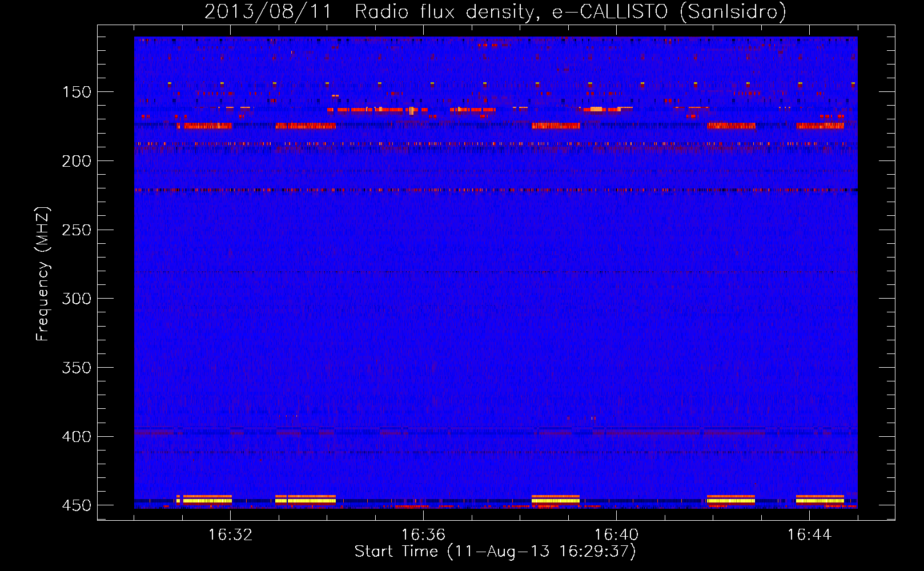
Task: Click the 450 frequency tick label
Action: pos(76,505)
